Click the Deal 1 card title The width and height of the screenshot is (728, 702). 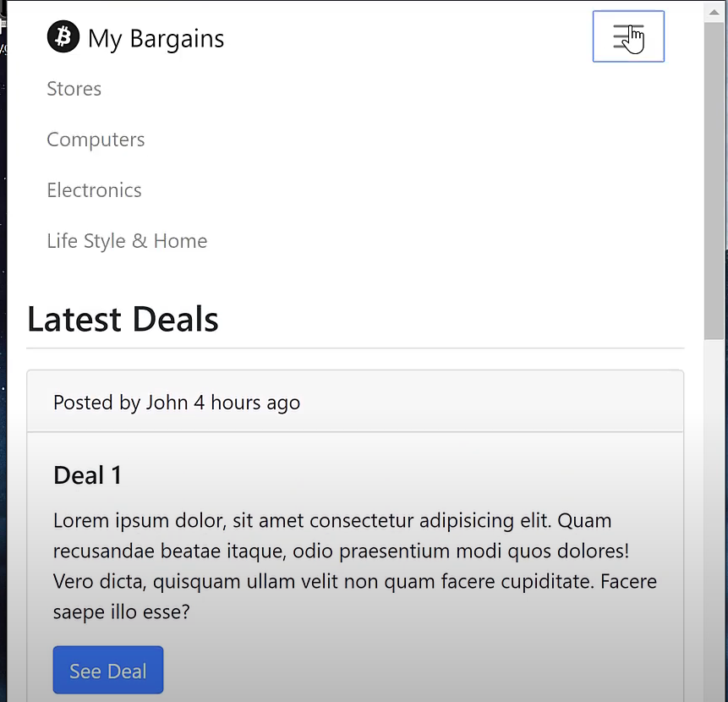[x=87, y=474]
